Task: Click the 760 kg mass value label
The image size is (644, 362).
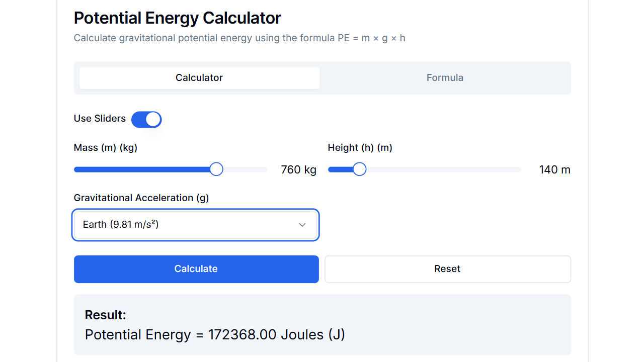Action: click(x=299, y=169)
